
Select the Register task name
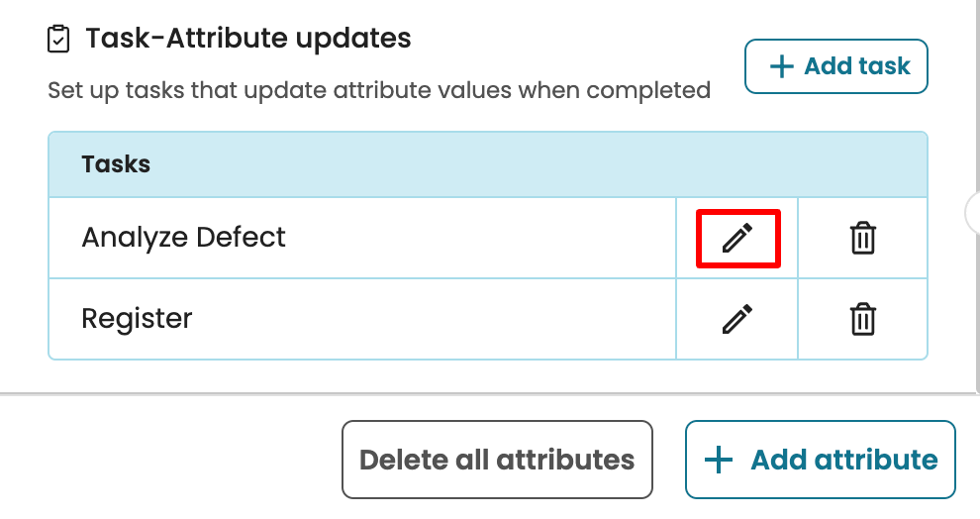point(137,319)
